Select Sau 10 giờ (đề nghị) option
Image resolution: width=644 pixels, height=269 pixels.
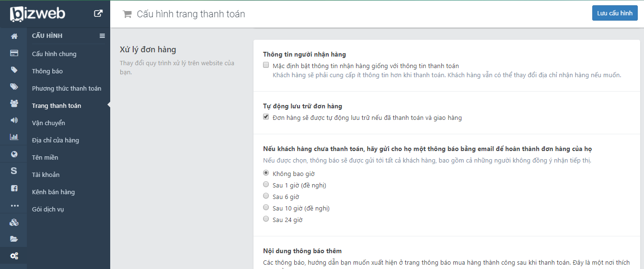coord(266,207)
